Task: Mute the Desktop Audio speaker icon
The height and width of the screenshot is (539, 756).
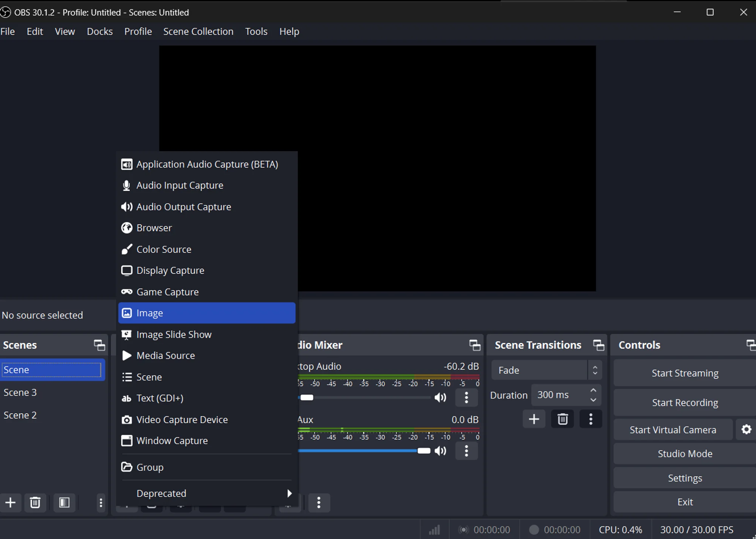Action: click(440, 397)
